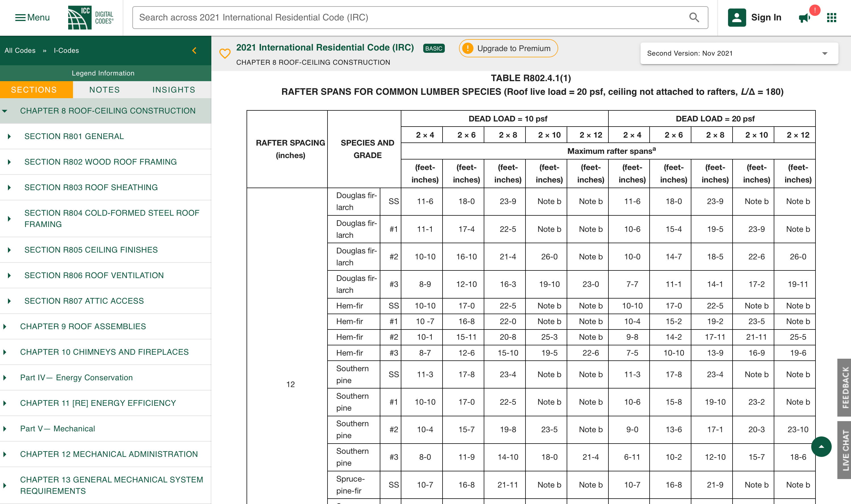
Task: Open Part V Mechanical
Action: [x=57, y=429]
